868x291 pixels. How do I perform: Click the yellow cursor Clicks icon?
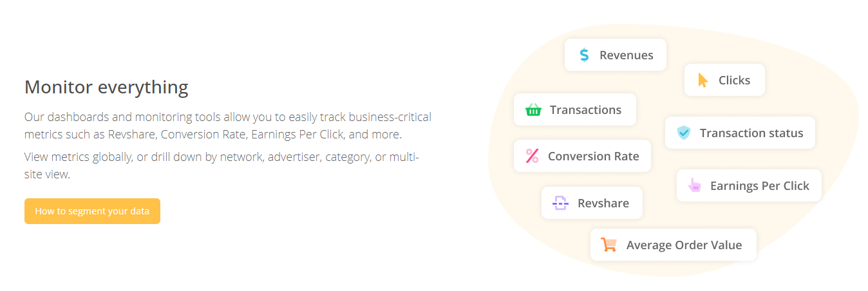[x=703, y=80]
